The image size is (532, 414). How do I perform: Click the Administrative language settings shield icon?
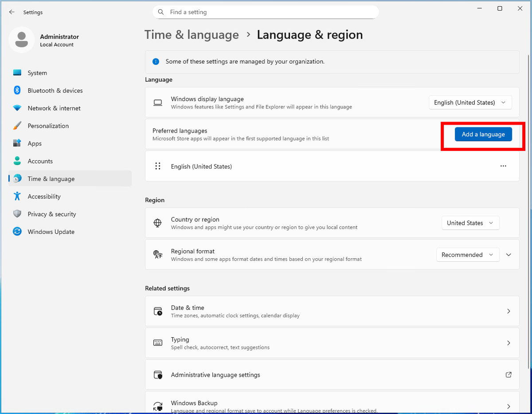[x=157, y=375]
